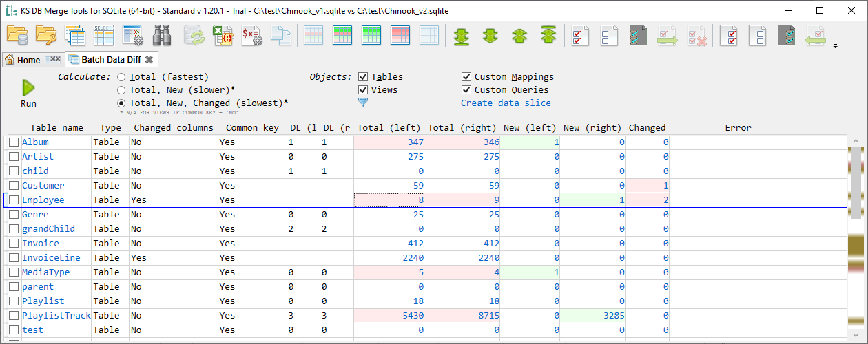Check the Invoice row checkbox
868x344 pixels.
point(14,244)
